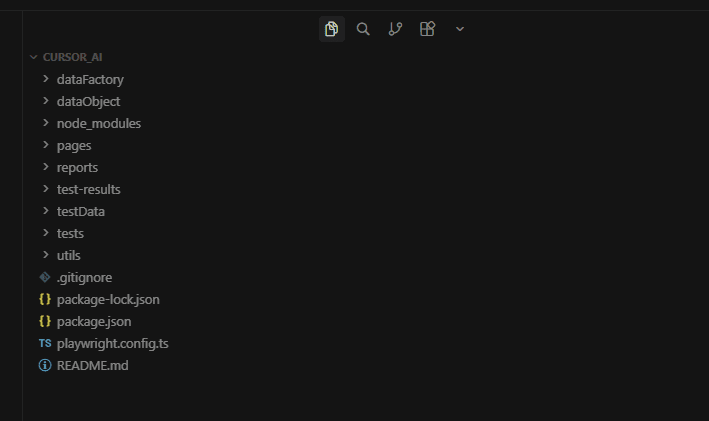
Task: Select the reports folder
Action: pos(77,167)
